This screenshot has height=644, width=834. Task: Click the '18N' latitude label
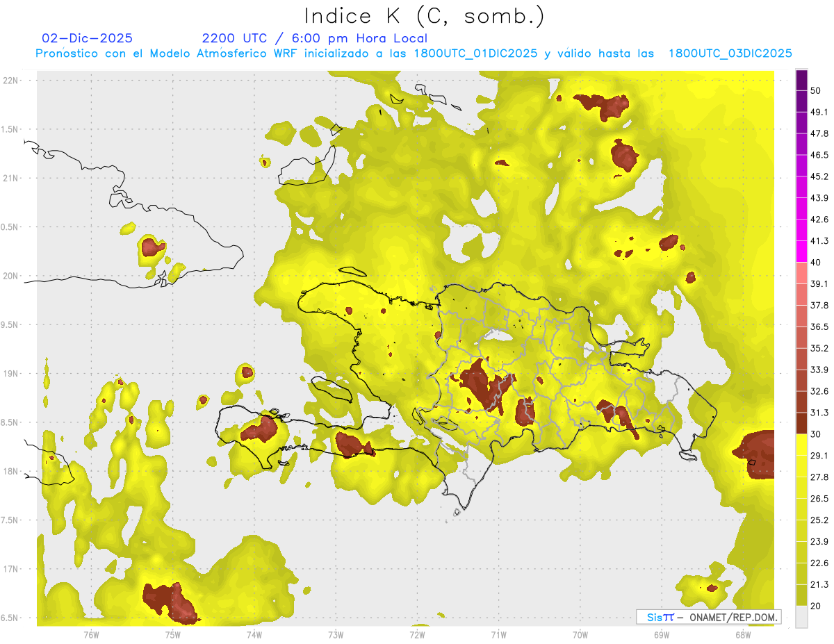pyautogui.click(x=10, y=471)
